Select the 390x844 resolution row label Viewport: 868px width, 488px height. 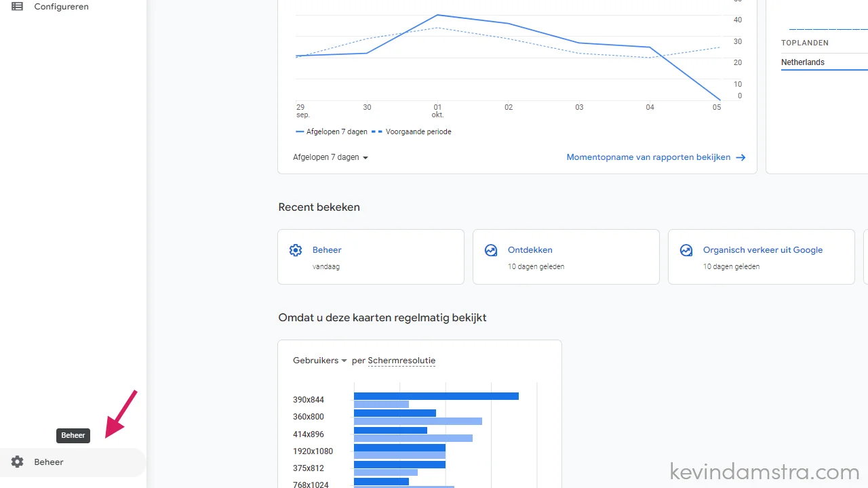pos(309,400)
